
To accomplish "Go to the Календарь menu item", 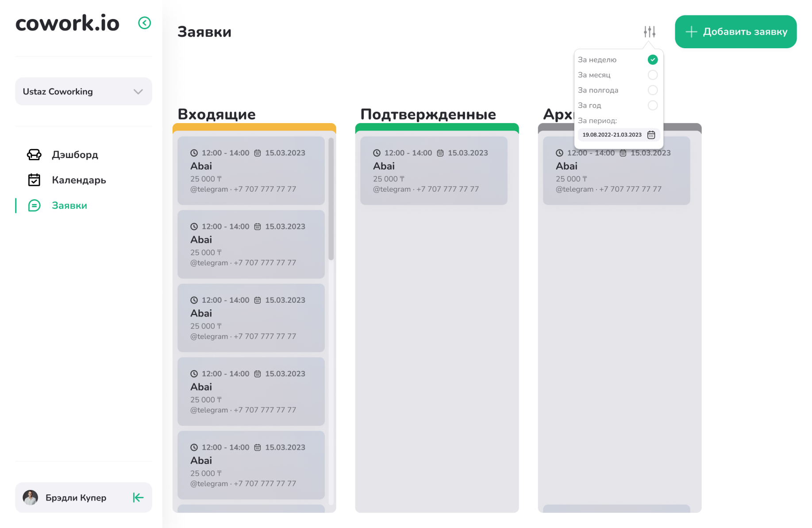I will [79, 180].
